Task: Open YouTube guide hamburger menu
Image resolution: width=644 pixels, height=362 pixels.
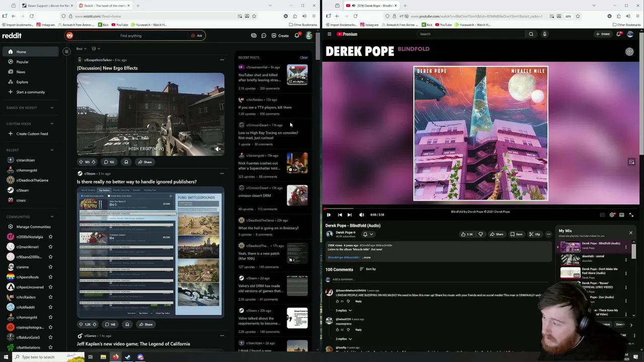Action: [329, 34]
